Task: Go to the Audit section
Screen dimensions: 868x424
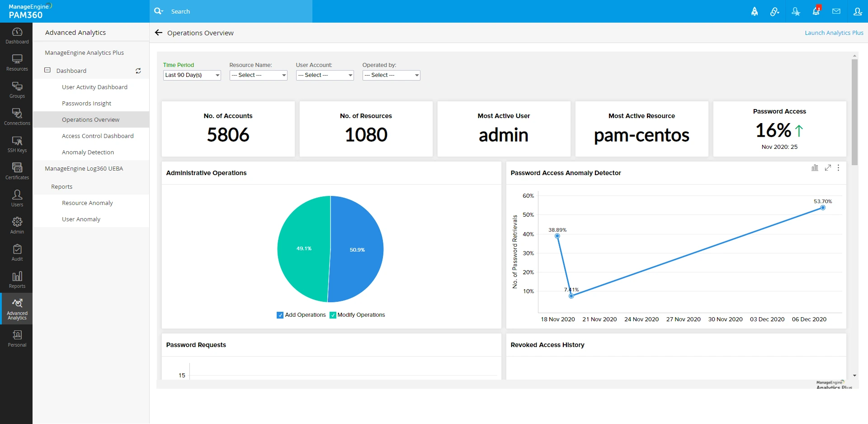Action: pyautogui.click(x=17, y=253)
